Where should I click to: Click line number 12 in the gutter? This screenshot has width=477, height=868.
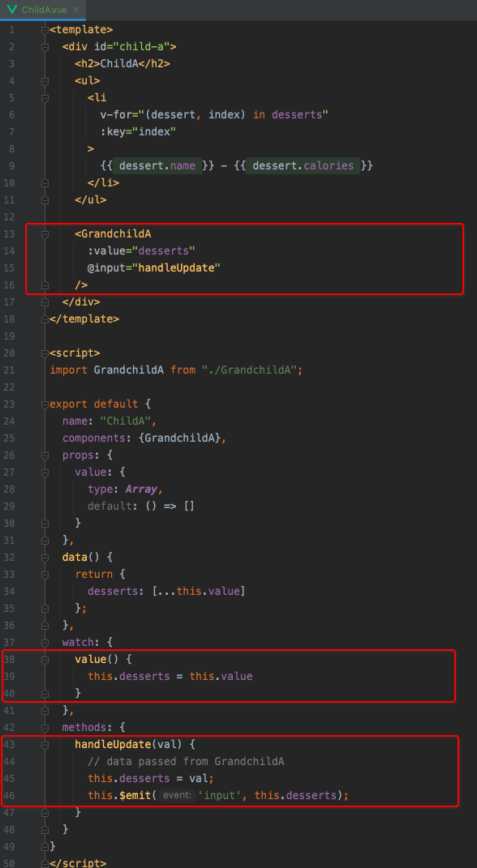tap(11, 217)
